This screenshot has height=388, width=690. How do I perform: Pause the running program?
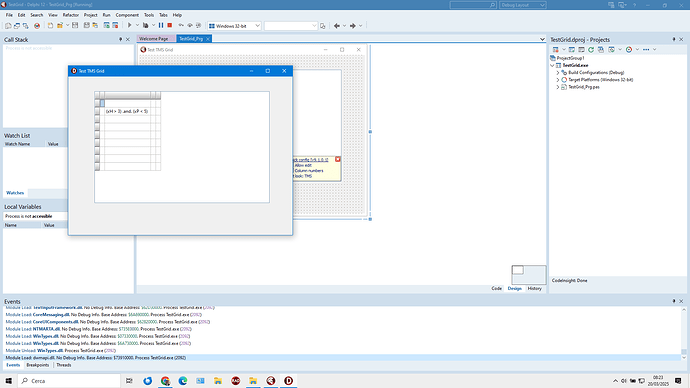(161, 26)
